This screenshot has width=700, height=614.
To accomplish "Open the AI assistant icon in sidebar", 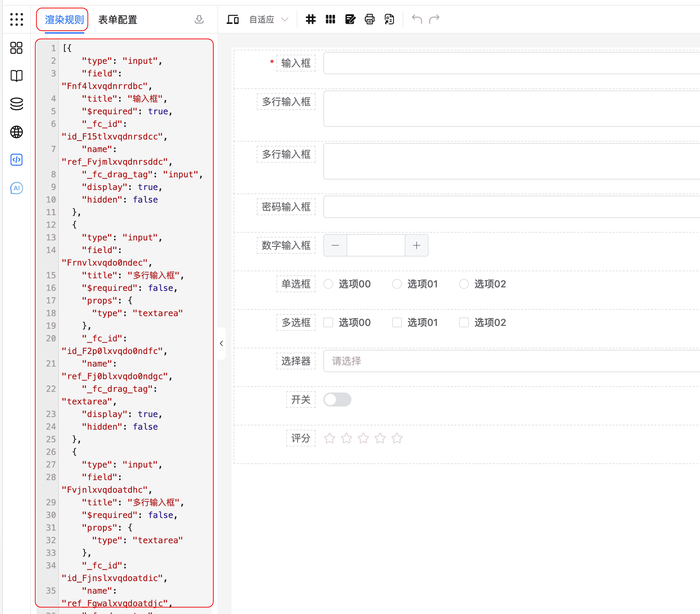I will (16, 188).
